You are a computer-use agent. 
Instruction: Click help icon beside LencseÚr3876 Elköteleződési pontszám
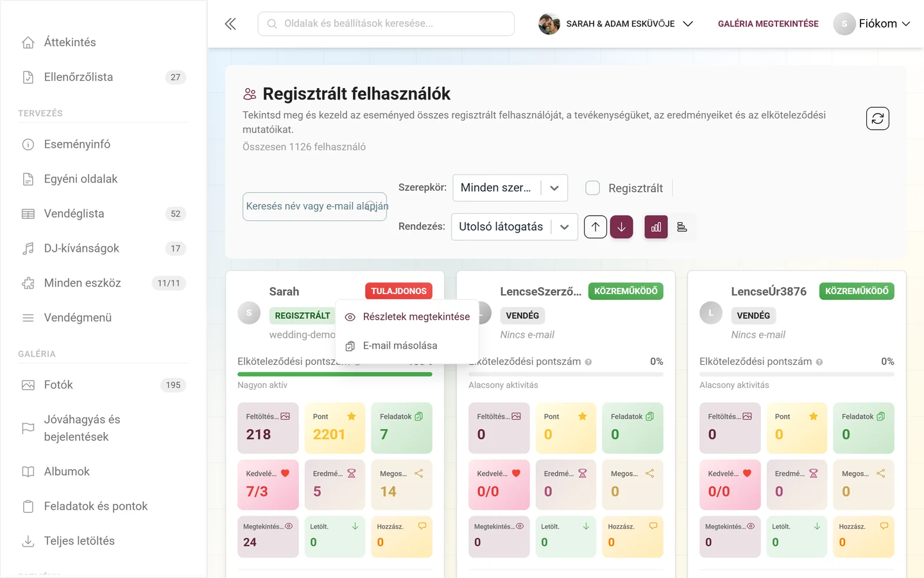tap(819, 362)
